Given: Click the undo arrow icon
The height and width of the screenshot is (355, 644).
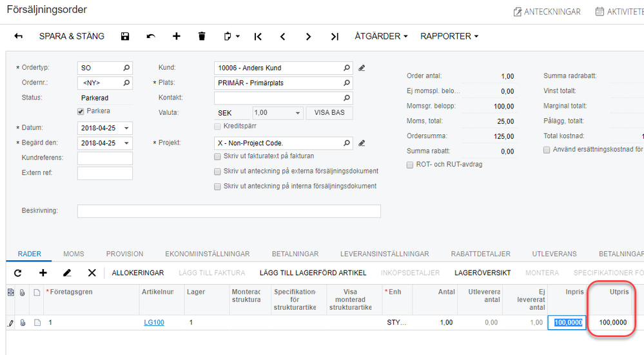Looking at the screenshot, I should [x=151, y=37].
